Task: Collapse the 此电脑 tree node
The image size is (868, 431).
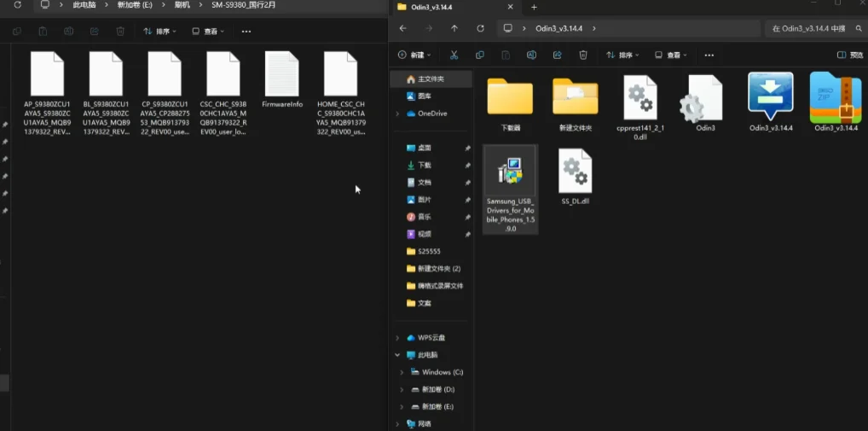Action: click(397, 355)
